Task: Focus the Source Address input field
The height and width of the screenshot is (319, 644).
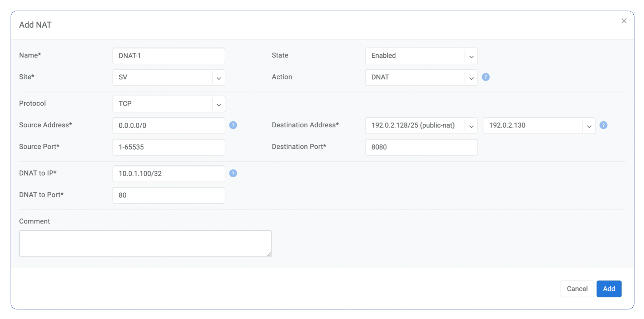Action: 169,126
